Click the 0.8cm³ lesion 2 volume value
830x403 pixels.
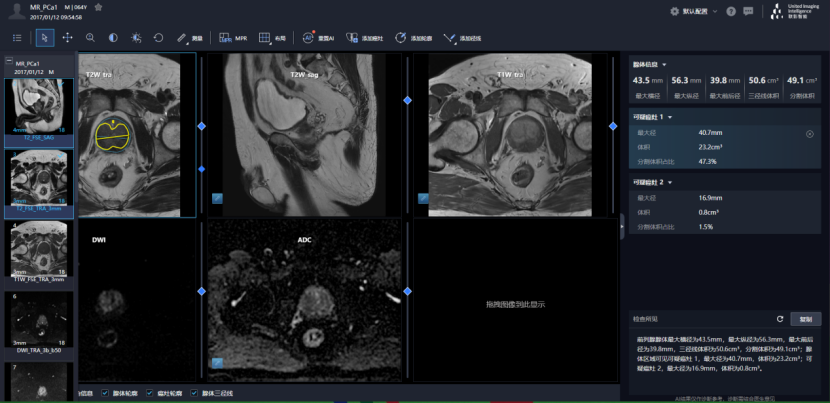709,212
